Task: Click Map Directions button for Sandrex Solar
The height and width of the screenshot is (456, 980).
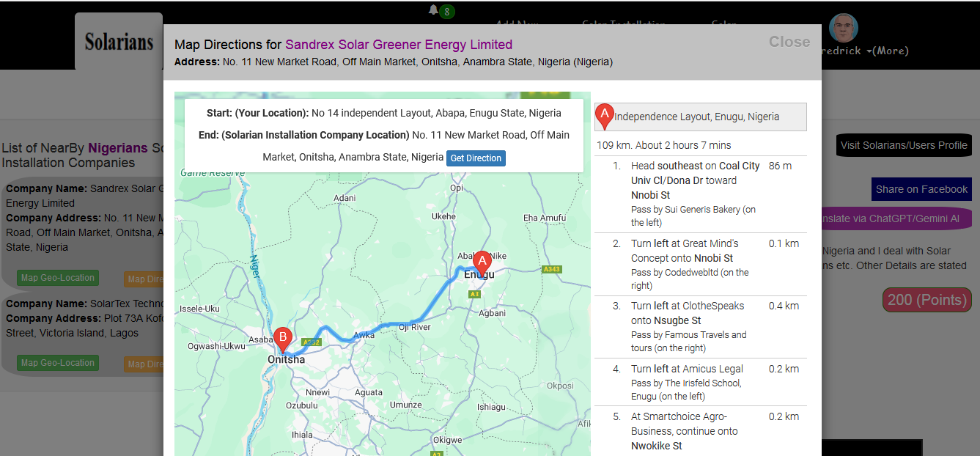Action: pyautogui.click(x=144, y=279)
